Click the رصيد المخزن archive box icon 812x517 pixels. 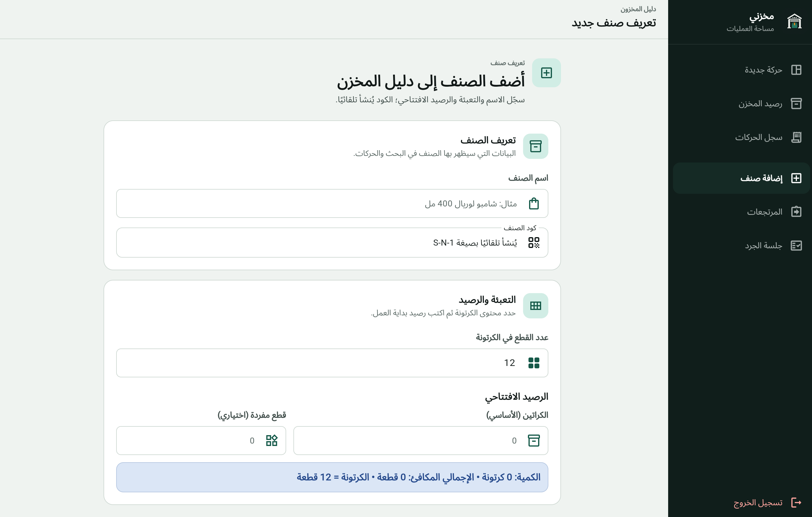coord(796,104)
